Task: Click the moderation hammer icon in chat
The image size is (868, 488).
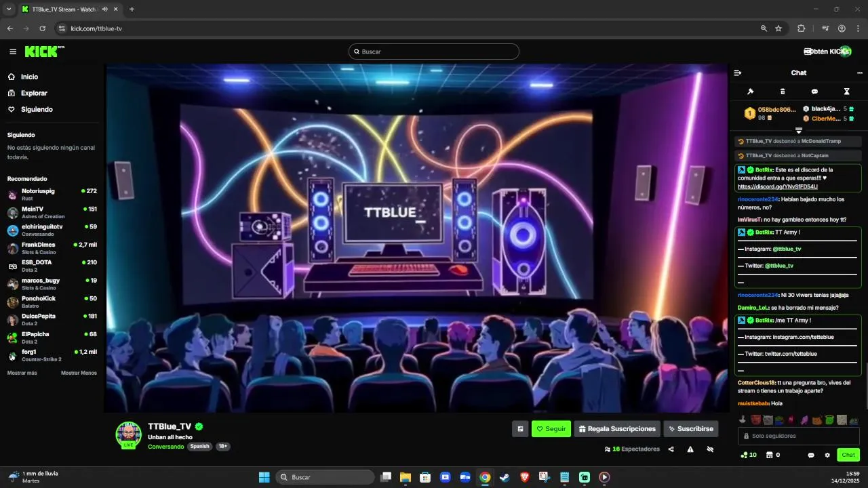Action: point(751,91)
